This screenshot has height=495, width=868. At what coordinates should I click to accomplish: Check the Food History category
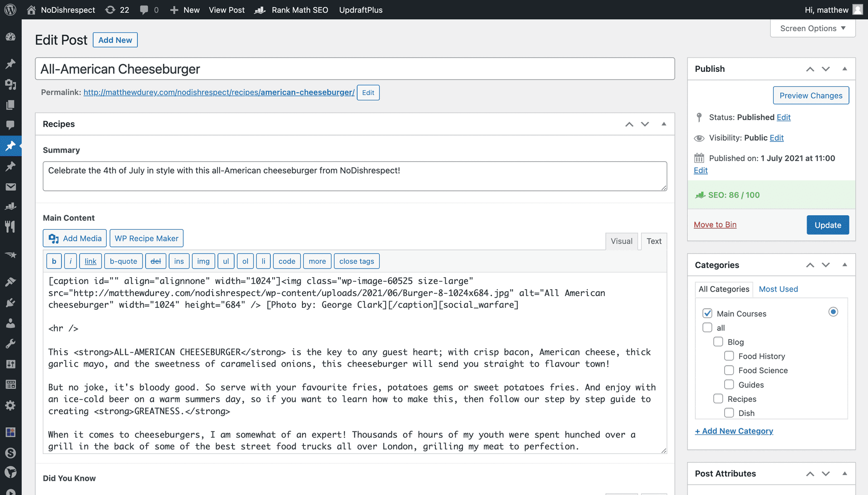[x=729, y=356]
